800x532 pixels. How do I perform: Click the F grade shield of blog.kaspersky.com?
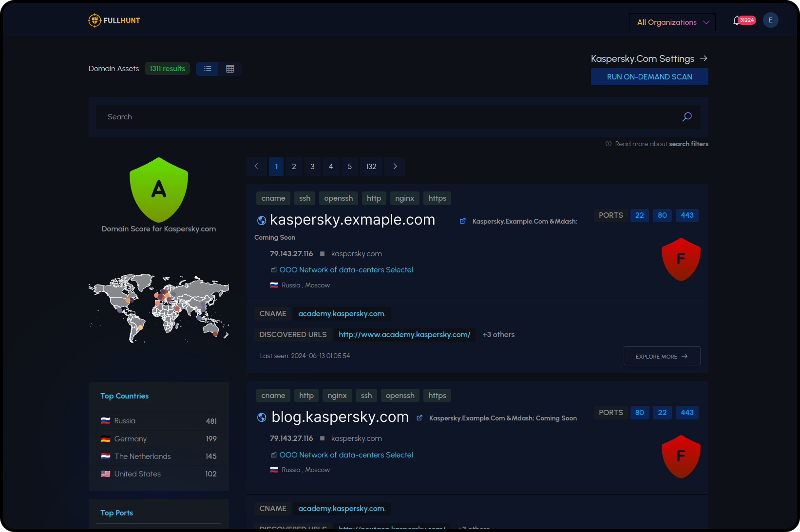(681, 456)
